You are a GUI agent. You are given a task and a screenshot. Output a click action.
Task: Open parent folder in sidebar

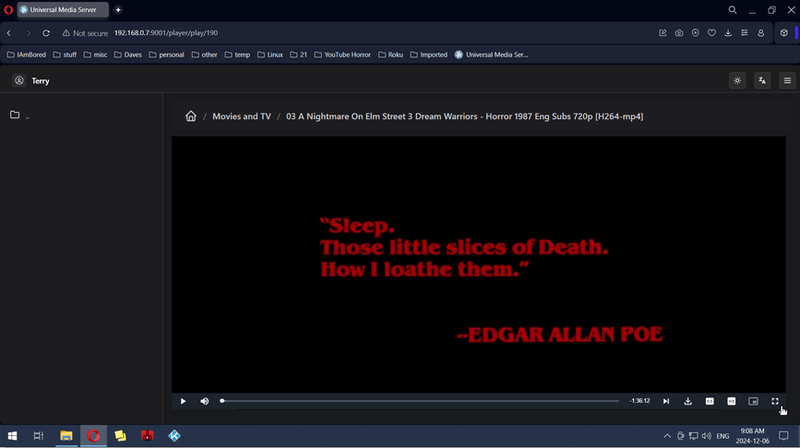pos(19,115)
